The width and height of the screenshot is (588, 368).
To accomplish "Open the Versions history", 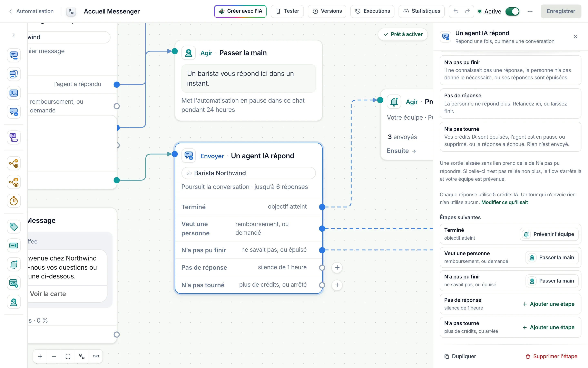I will (327, 11).
